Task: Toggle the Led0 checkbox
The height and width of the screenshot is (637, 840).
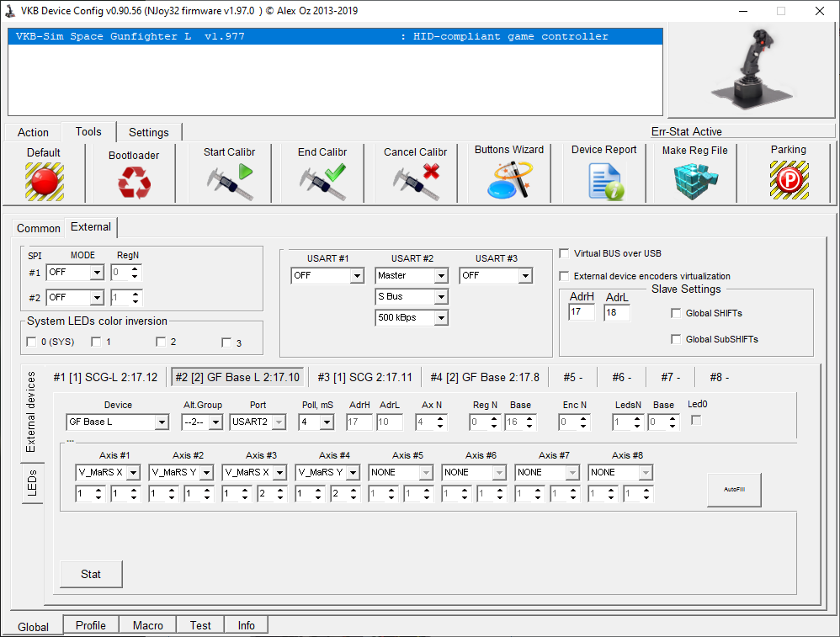Action: tap(696, 421)
